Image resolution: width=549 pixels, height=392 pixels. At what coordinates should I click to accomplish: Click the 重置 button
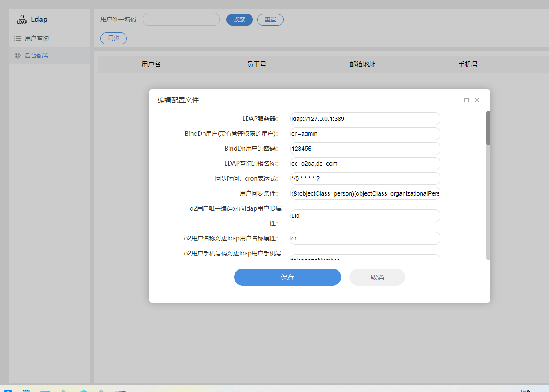(270, 20)
